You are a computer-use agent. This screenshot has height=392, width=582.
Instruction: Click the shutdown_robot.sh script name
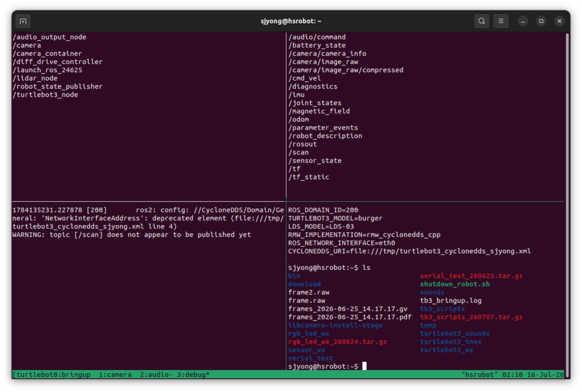coord(455,284)
